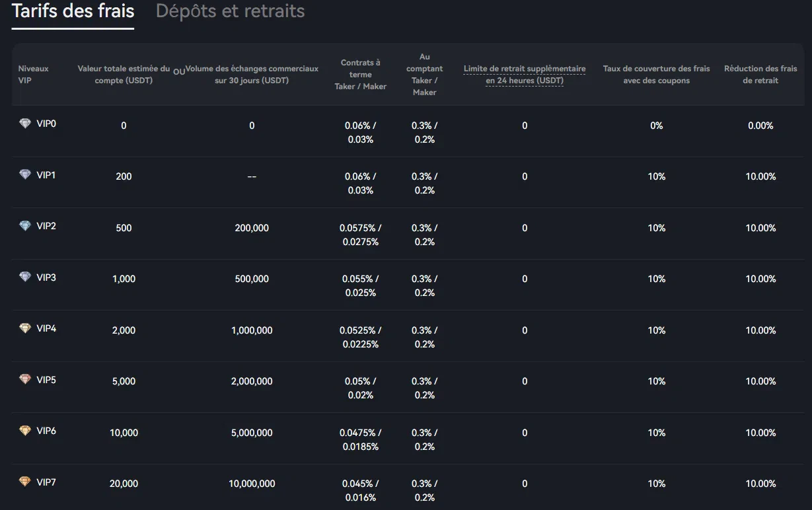Click the Valeur totale estimée du compte header
This screenshot has width=812, height=510.
click(x=124, y=75)
